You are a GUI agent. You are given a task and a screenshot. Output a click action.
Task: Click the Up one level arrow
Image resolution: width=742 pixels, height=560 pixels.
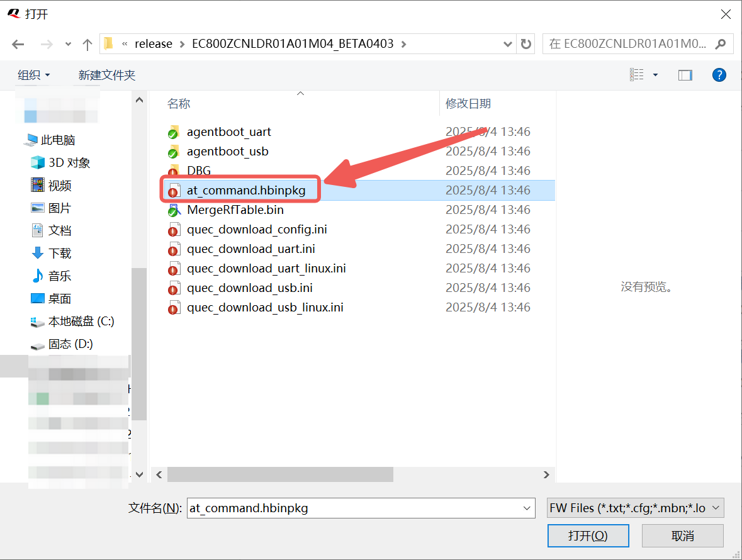tap(87, 44)
